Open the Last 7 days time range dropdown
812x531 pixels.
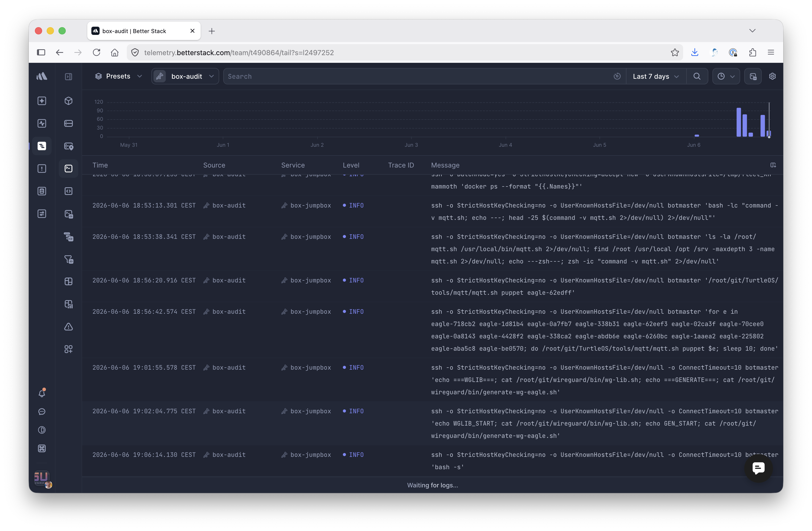click(656, 76)
